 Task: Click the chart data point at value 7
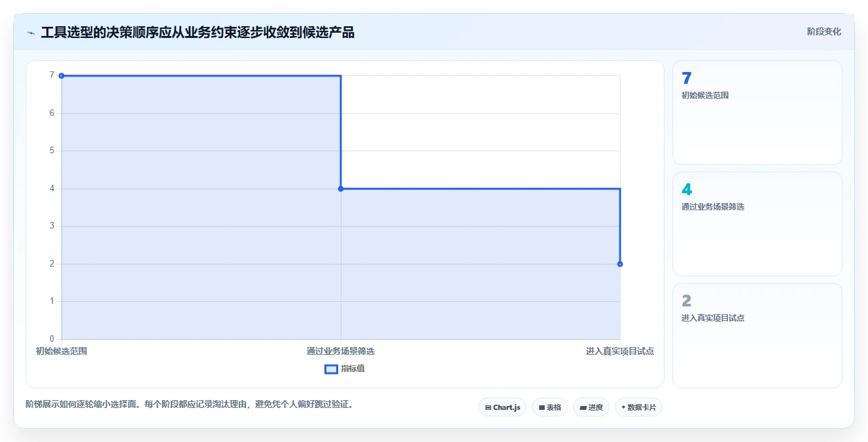click(61, 76)
